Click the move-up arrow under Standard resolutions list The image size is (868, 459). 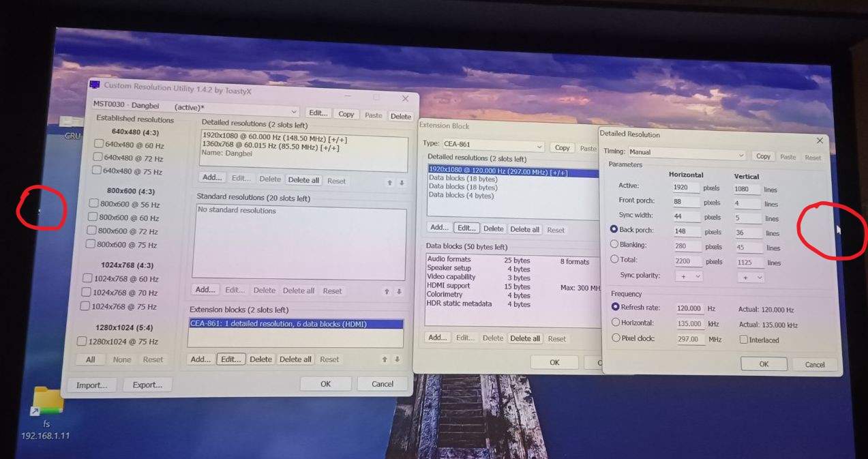point(387,291)
